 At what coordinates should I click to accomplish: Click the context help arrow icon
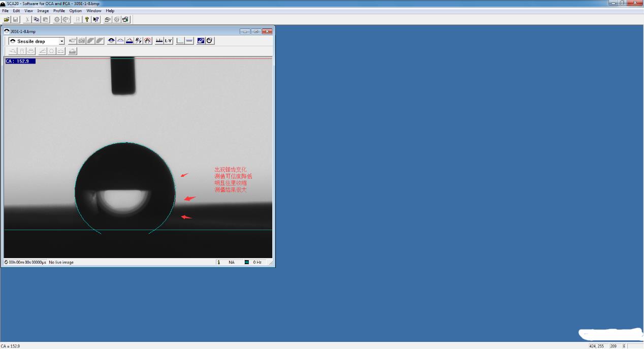(96, 19)
